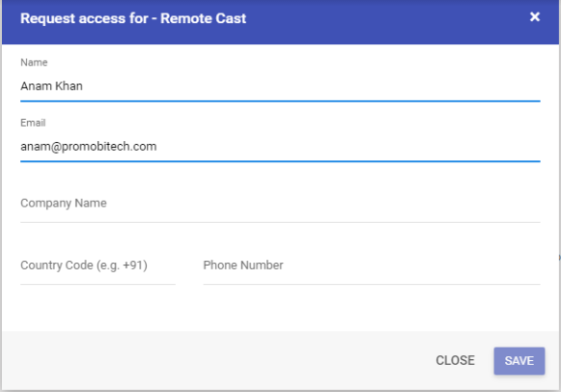Viewport: 561px width, 392px height.
Task: Click the empty blue header bar area
Action: (x=386, y=21)
